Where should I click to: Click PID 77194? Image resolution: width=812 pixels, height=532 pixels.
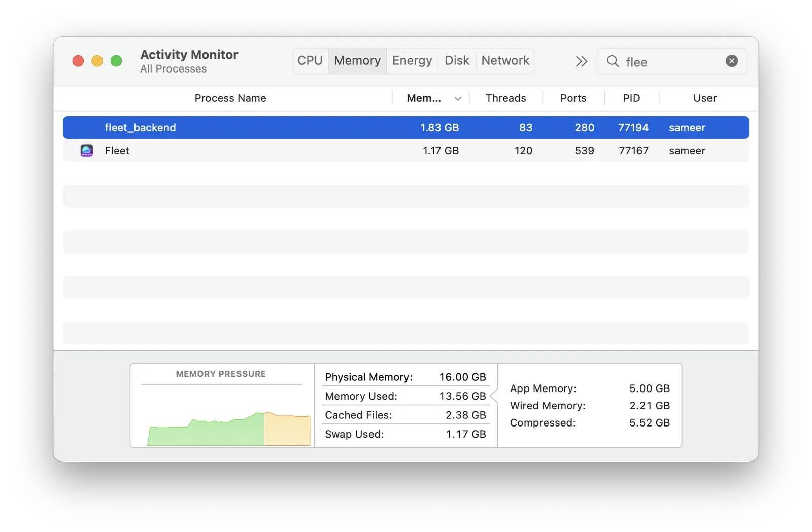[x=633, y=128]
